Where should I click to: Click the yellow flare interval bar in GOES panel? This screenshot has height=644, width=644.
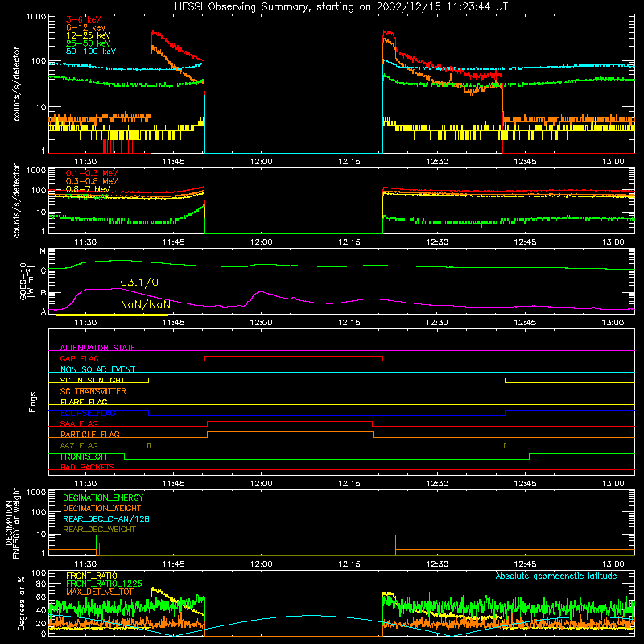pyautogui.click(x=112, y=315)
